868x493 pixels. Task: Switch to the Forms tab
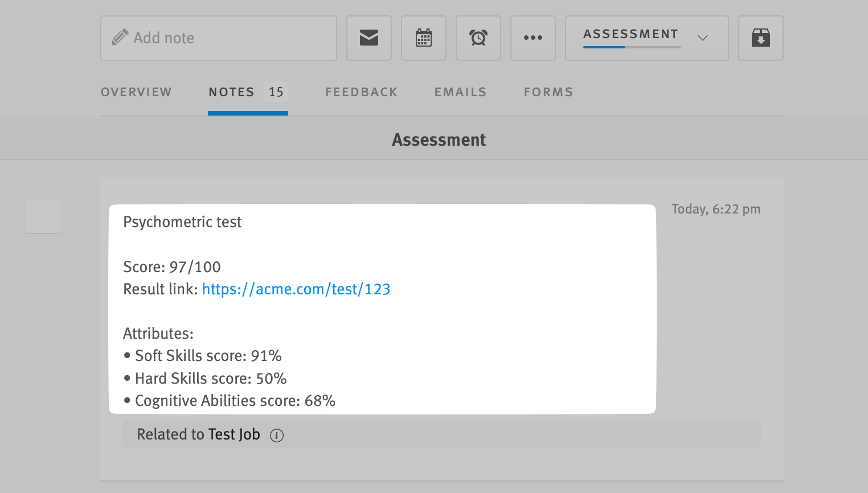[x=548, y=92]
